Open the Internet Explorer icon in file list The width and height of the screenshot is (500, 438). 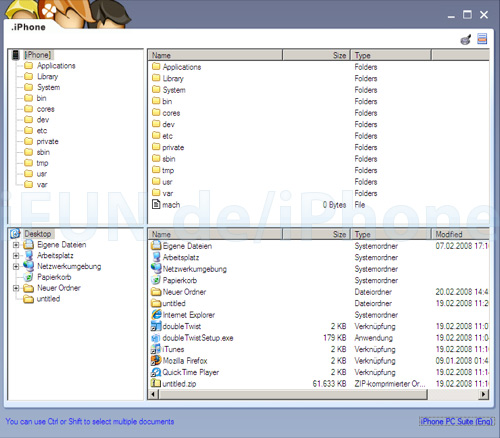point(156,315)
